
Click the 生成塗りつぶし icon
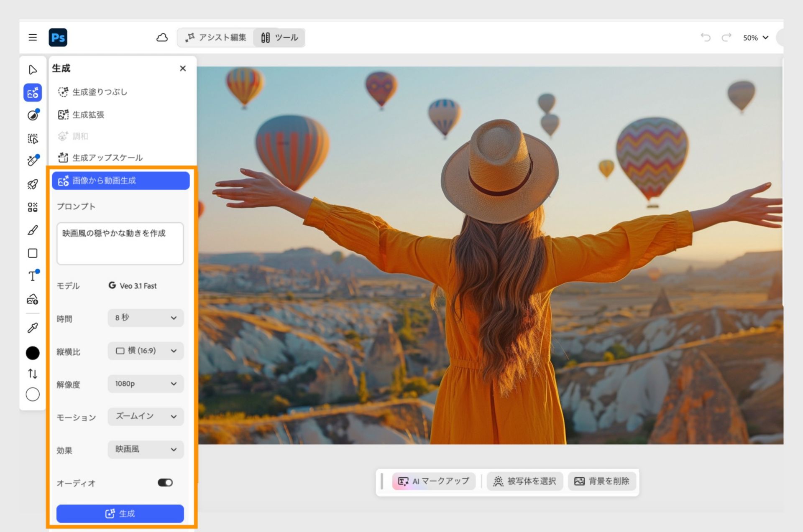point(63,92)
